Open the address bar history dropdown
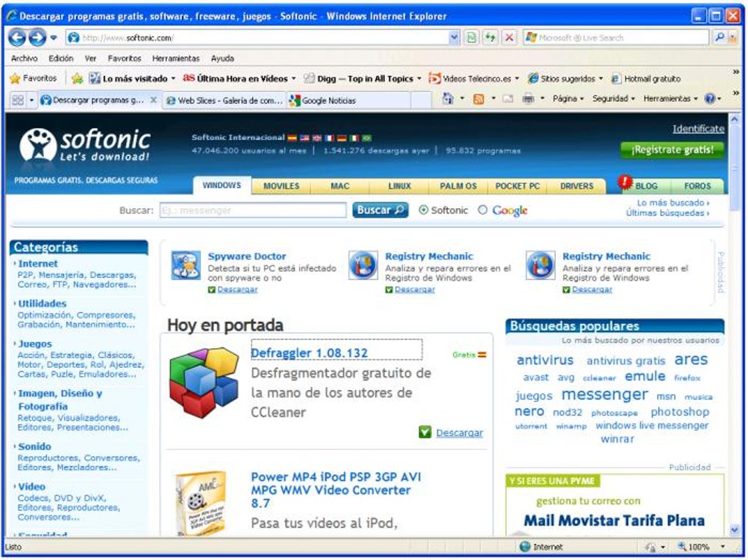The height and width of the screenshot is (560, 748). pyautogui.click(x=454, y=37)
